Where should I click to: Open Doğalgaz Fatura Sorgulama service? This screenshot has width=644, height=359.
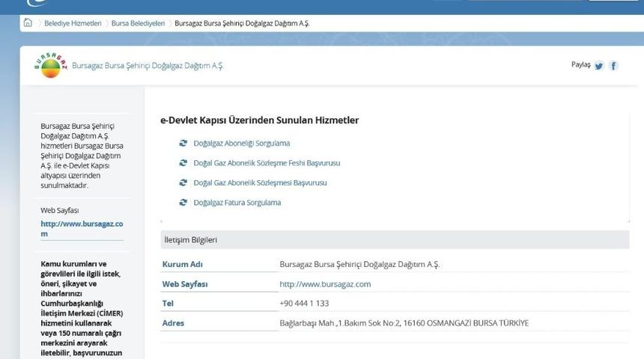click(x=237, y=202)
